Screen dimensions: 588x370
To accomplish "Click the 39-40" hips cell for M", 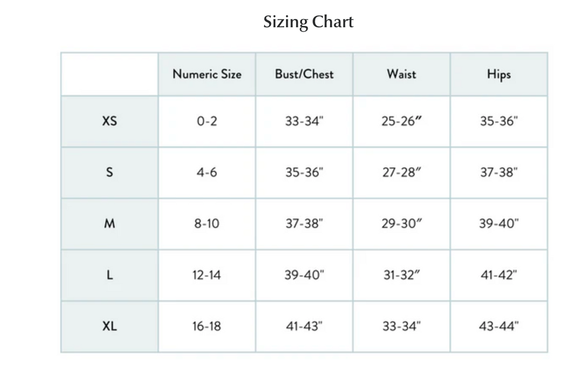I will click(x=499, y=223).
